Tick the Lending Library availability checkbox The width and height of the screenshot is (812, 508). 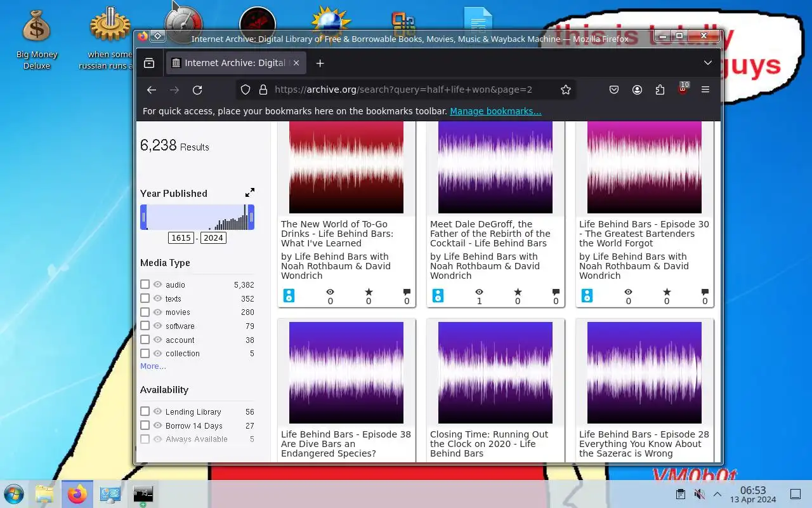[x=145, y=411]
